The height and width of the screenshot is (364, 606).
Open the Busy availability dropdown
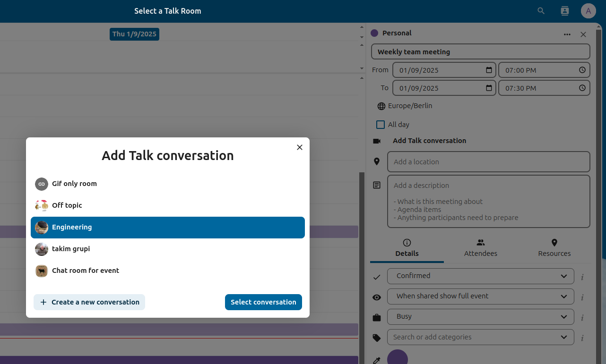pyautogui.click(x=480, y=316)
